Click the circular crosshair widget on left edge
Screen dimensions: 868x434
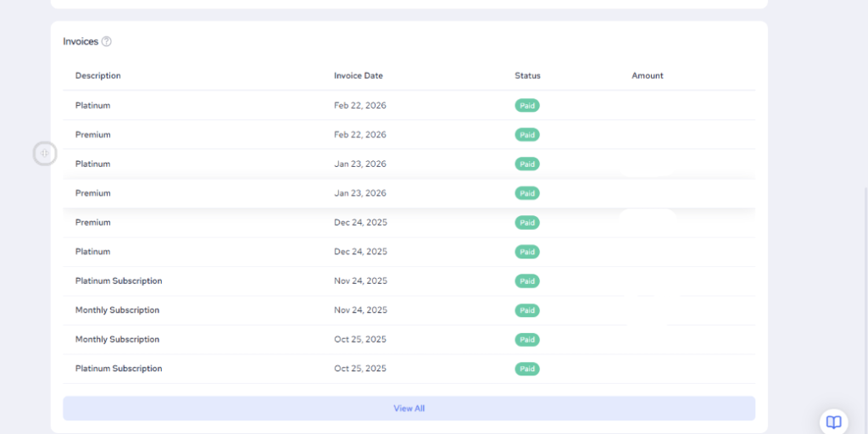(x=45, y=153)
